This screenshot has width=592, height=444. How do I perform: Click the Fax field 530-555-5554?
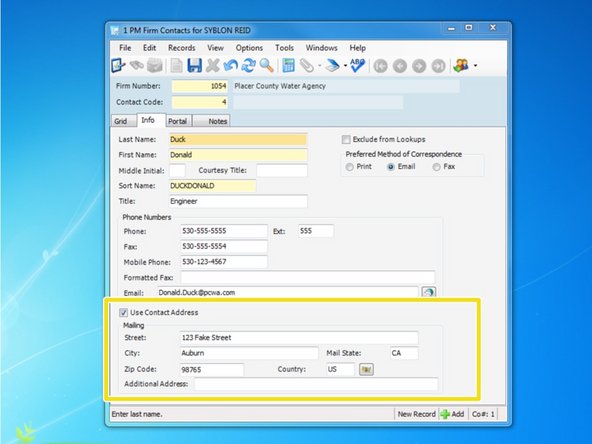pos(224,247)
